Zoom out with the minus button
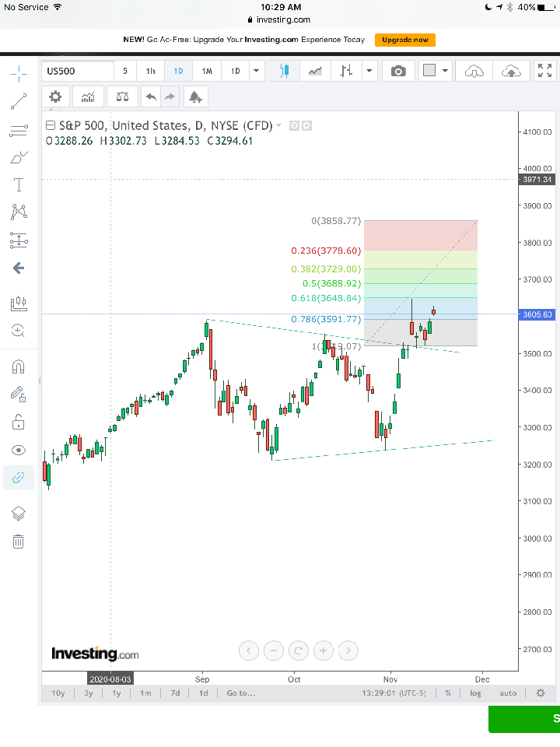The image size is (560, 747). tap(274, 651)
